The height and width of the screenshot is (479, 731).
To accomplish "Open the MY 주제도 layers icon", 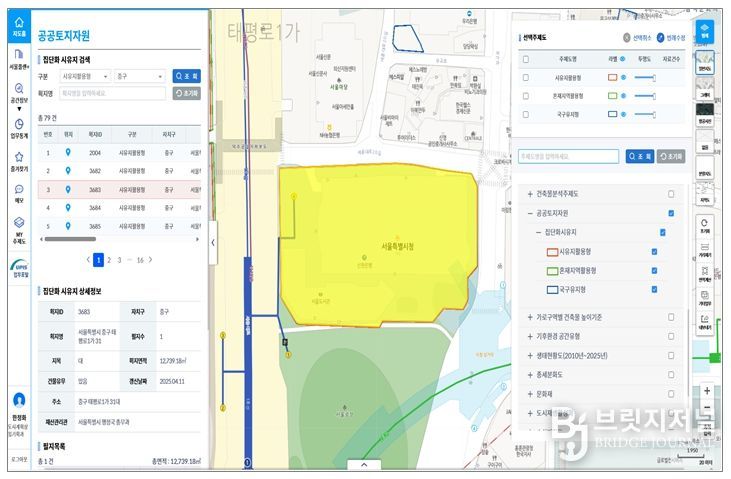I will tap(18, 227).
